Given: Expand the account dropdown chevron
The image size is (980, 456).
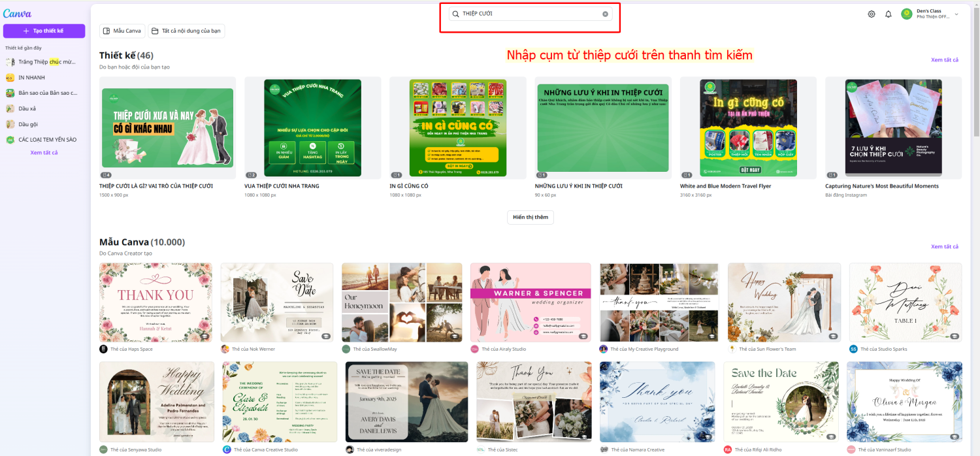Looking at the screenshot, I should (956, 14).
